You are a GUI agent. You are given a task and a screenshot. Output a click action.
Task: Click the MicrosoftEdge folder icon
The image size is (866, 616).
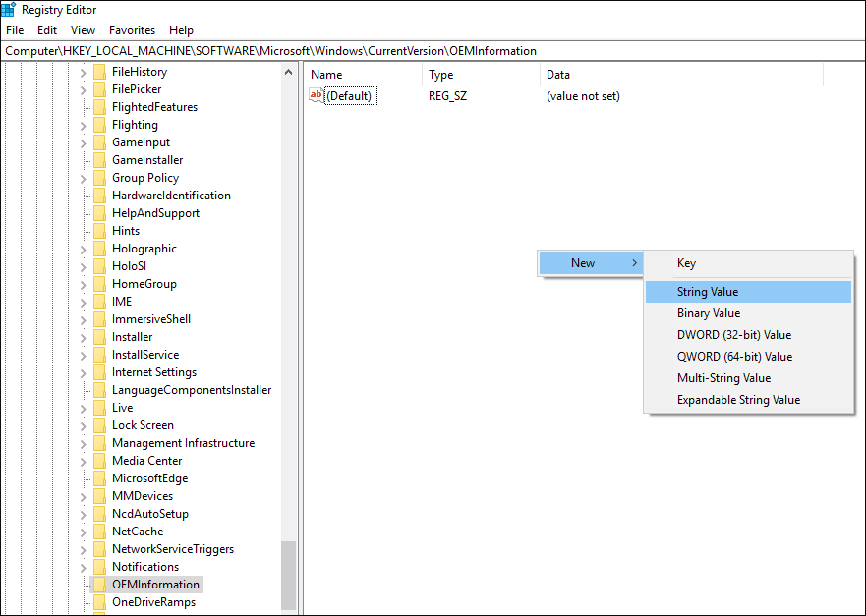(100, 478)
